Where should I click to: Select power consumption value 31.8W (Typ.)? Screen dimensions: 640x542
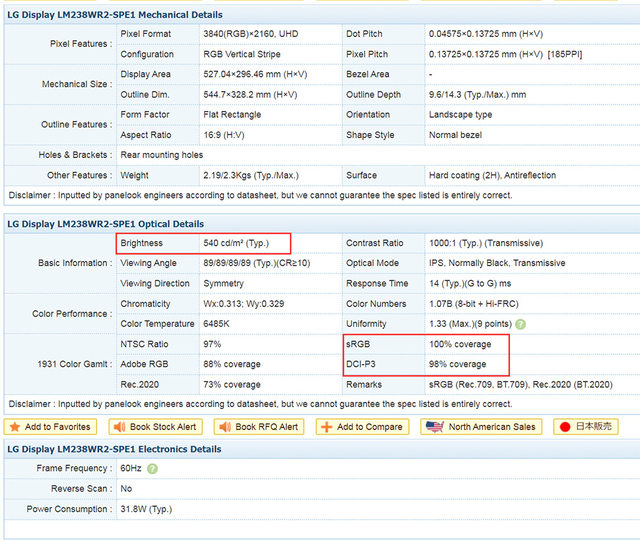(x=146, y=509)
